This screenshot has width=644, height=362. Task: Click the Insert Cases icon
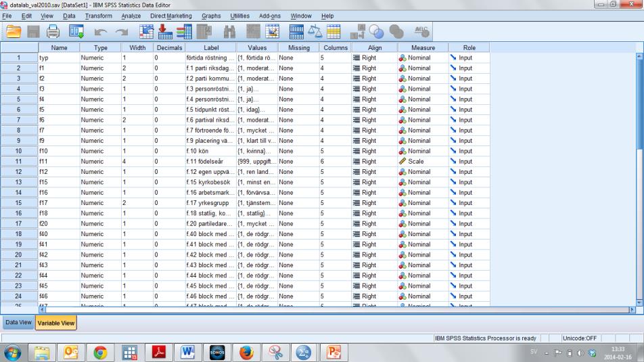pyautogui.click(x=253, y=32)
